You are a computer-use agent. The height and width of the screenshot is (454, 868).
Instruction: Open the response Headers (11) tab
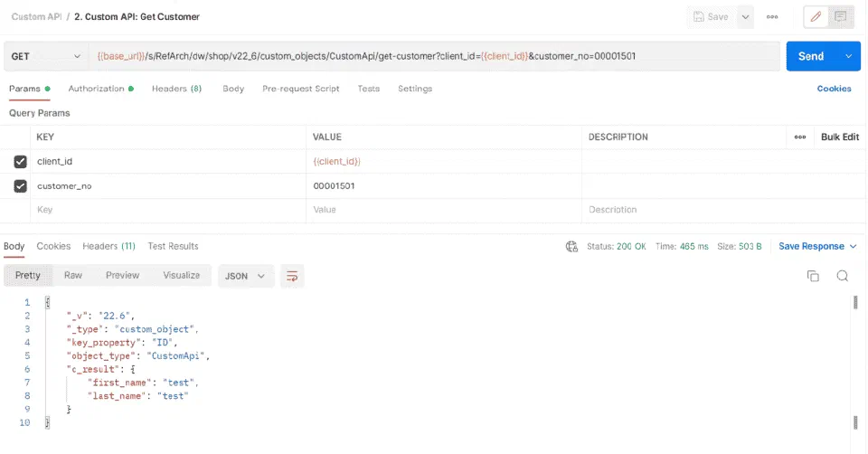coord(108,246)
